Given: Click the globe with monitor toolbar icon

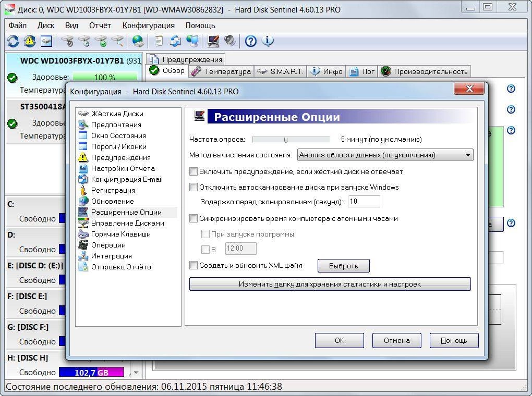Looking at the screenshot, I should click(x=192, y=41).
